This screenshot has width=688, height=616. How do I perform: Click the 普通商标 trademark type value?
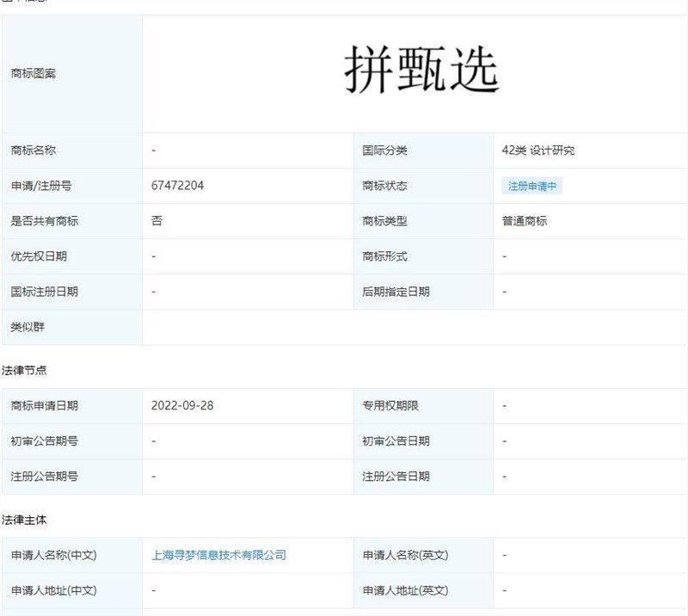coord(525,221)
